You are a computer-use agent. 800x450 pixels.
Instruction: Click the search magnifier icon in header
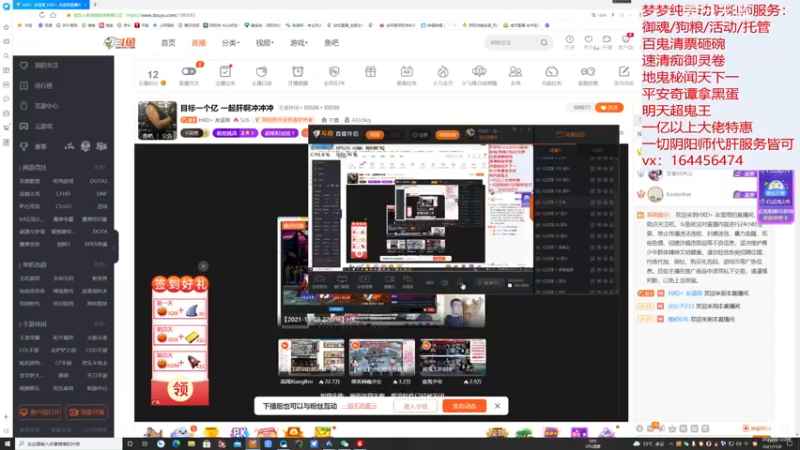(x=544, y=43)
